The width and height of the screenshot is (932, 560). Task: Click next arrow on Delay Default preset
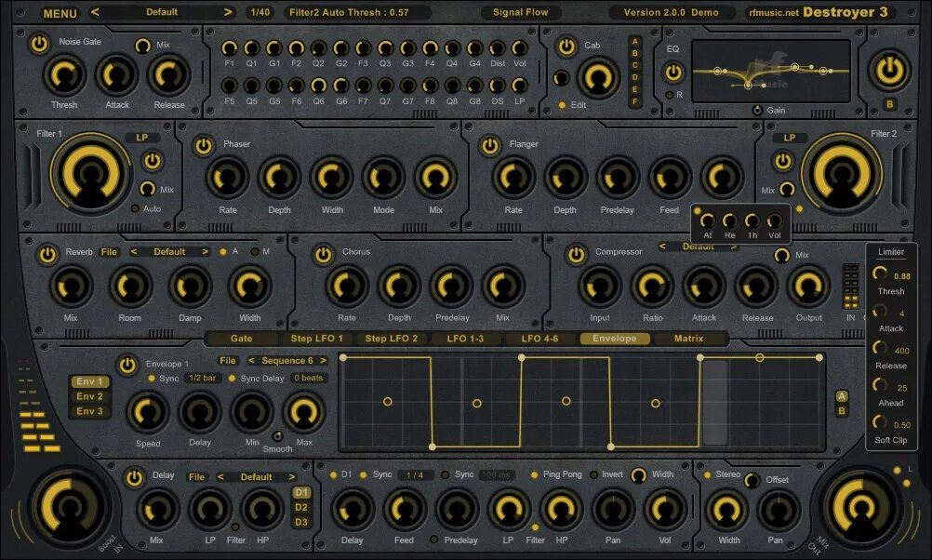pyautogui.click(x=292, y=477)
